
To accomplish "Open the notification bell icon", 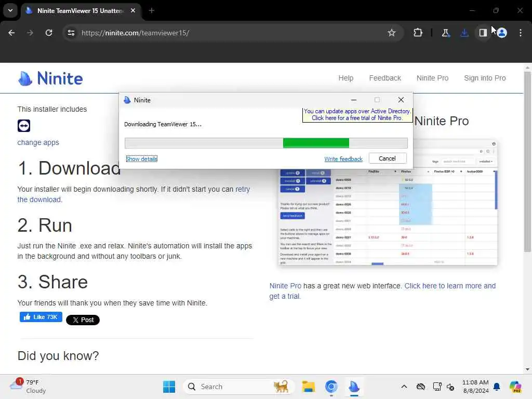I will [x=497, y=387].
